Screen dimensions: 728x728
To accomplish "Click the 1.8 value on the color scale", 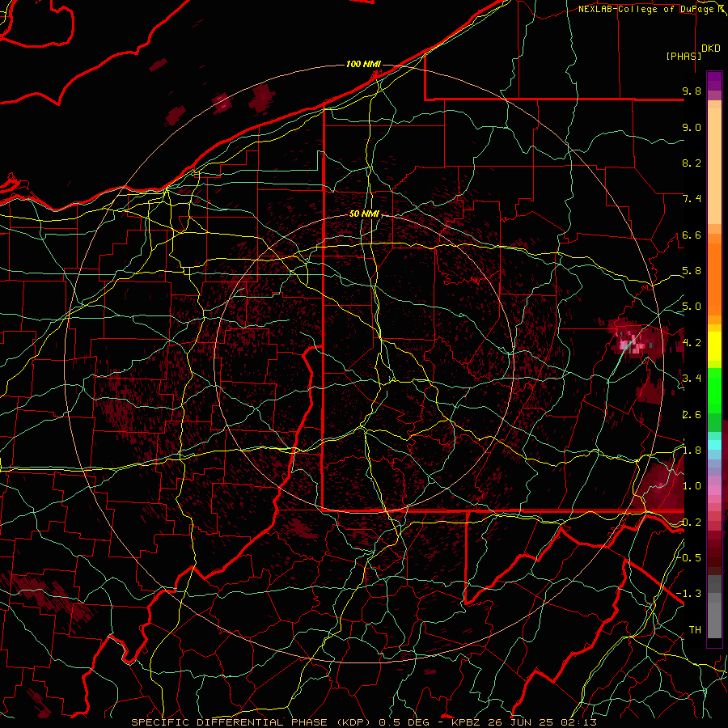I will coord(692,451).
